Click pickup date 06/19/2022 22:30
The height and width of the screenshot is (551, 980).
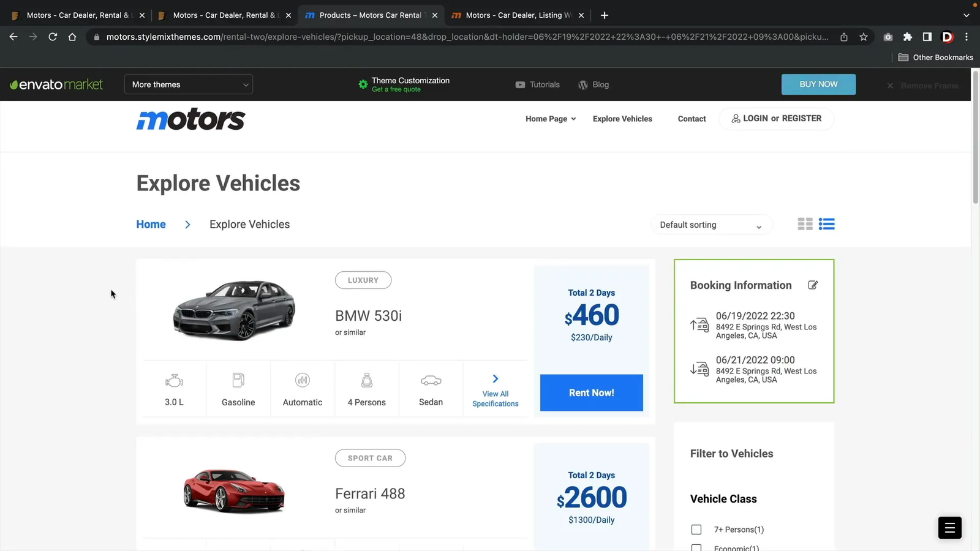(755, 316)
